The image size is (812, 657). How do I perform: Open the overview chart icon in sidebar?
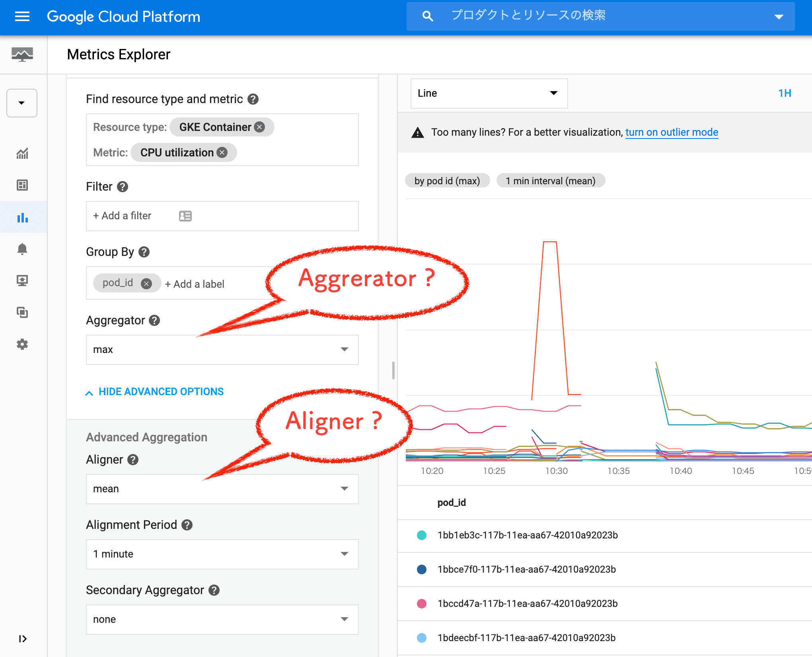click(x=22, y=153)
